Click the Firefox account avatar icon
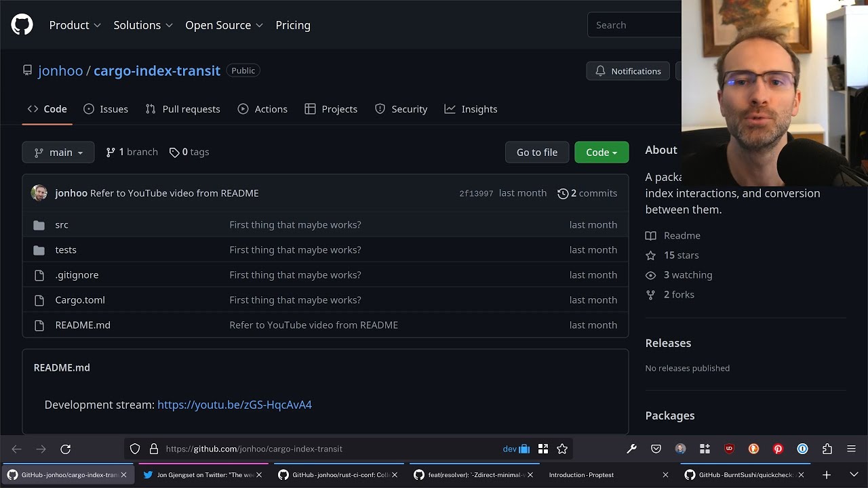 [x=680, y=449]
